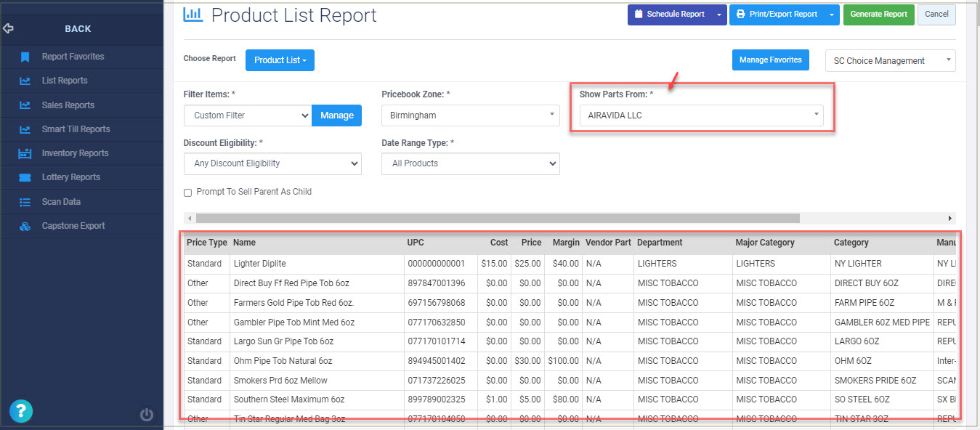
Task: Click the $100.00 margin cell
Action: click(564, 361)
